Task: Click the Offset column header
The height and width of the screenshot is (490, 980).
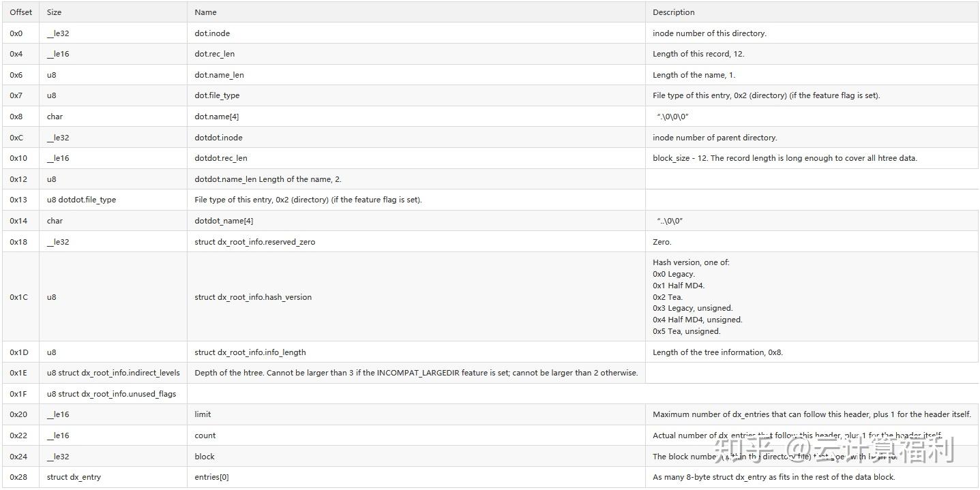Action: point(20,12)
